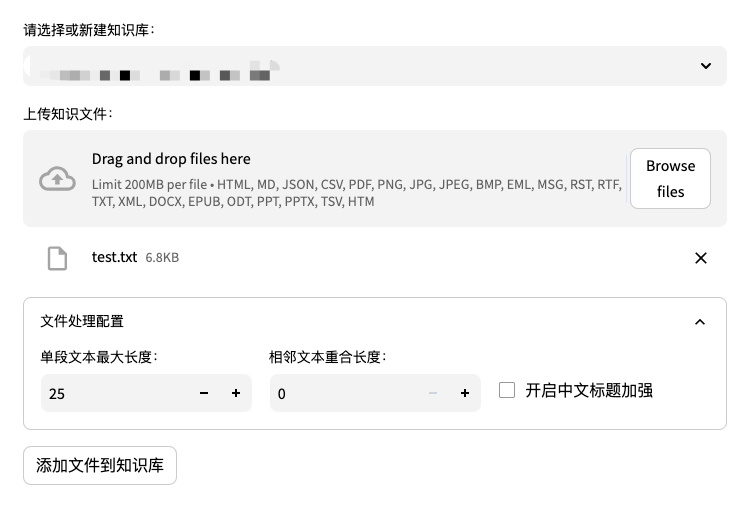This screenshot has height=519, width=750.
Task: Click the 开启中文标题加强 label text
Action: (x=589, y=390)
